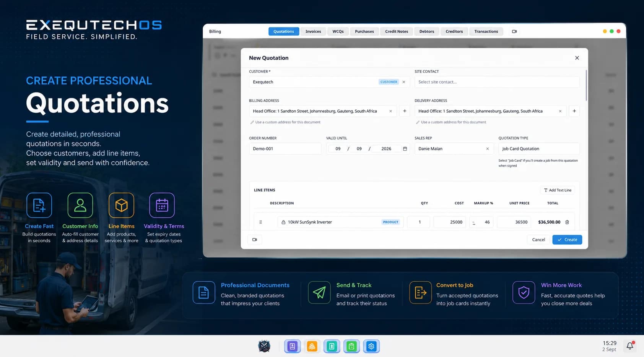This screenshot has height=357, width=644.
Task: Delete the 10kW SunSynk Inverter line item
Action: (567, 222)
